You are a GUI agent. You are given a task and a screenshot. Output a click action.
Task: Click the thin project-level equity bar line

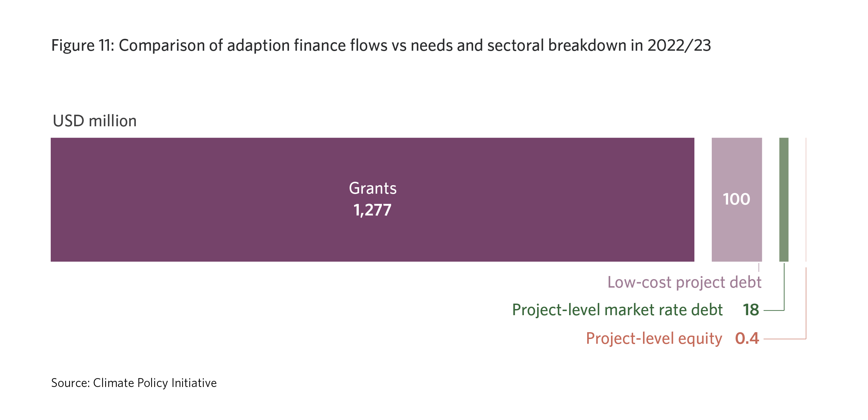806,199
